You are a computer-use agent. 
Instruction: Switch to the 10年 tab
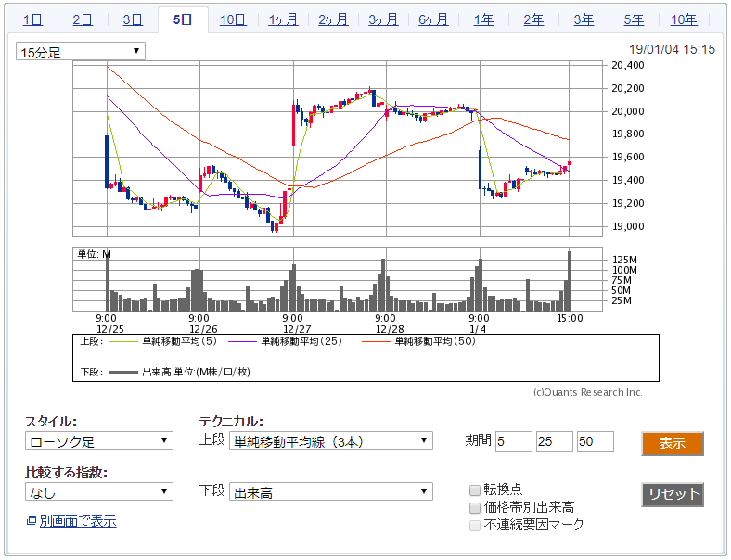[x=684, y=19]
